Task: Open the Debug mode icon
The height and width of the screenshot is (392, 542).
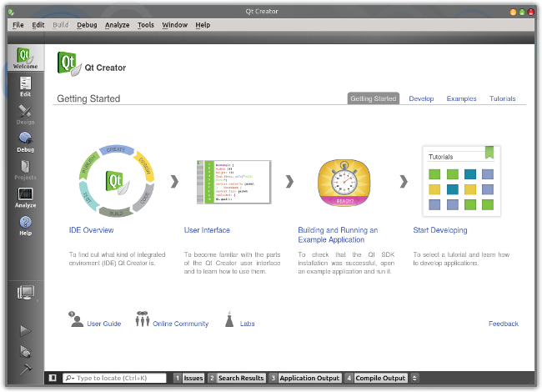Action: (26, 142)
